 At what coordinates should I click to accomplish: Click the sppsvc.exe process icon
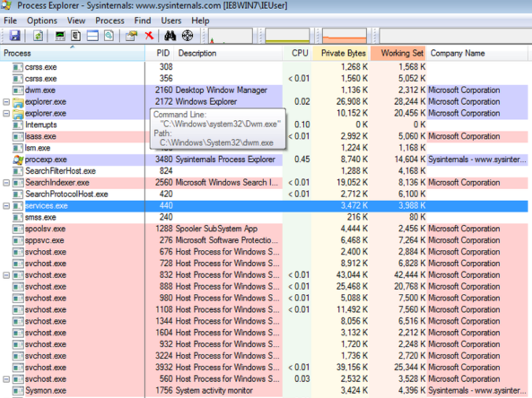pos(18,240)
